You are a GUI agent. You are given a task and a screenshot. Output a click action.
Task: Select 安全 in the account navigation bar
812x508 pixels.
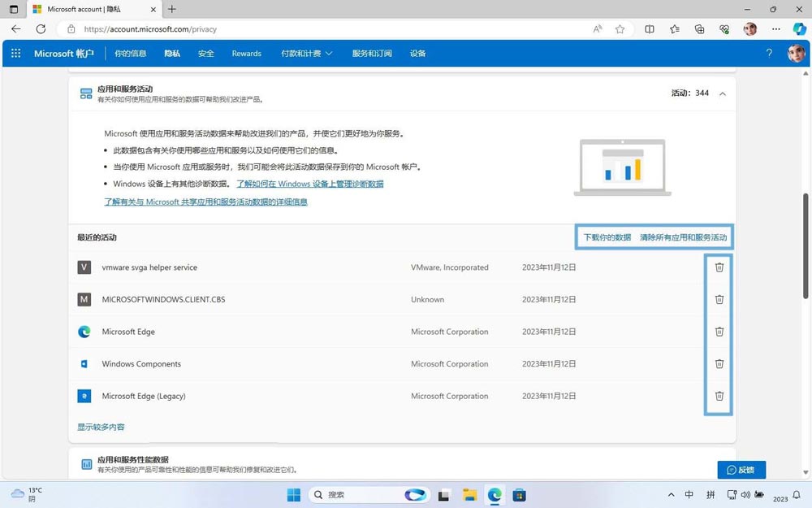[x=205, y=53]
